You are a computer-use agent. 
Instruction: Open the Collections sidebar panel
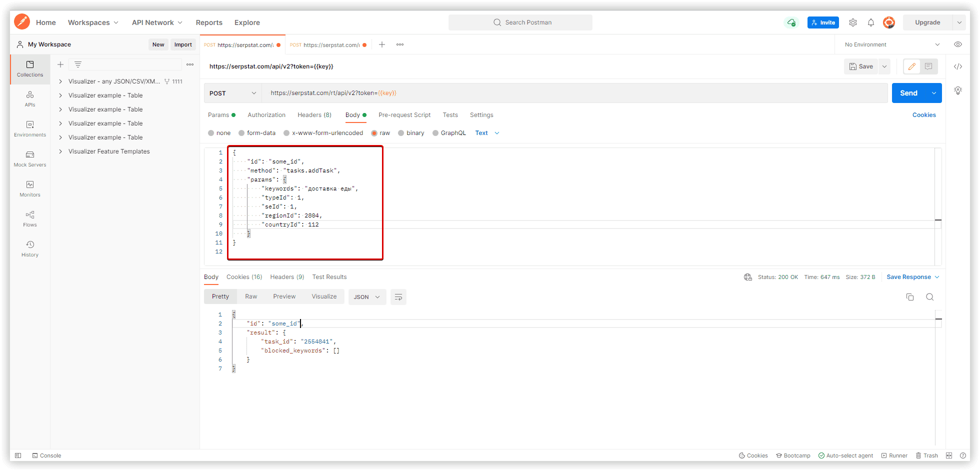click(x=30, y=69)
